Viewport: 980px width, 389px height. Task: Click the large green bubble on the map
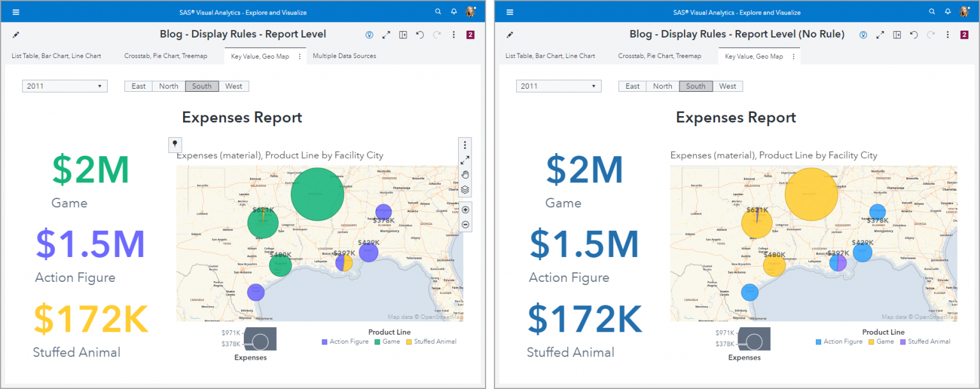point(317,194)
